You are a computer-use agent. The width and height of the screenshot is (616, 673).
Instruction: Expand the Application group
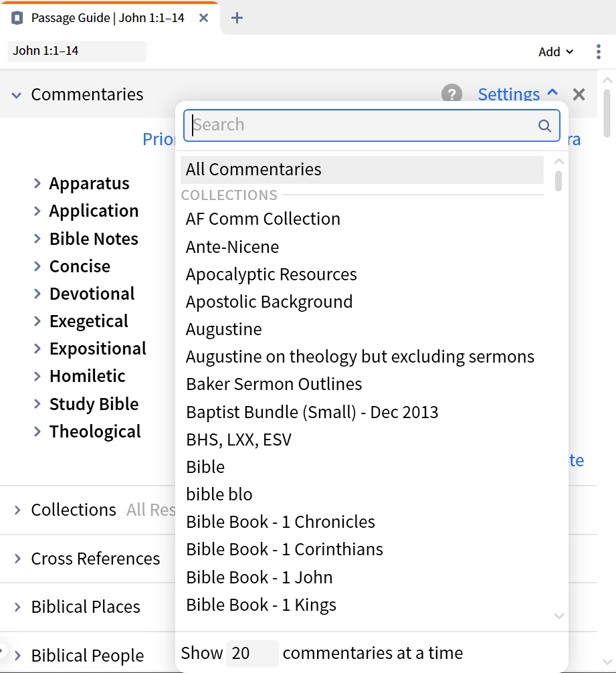[x=37, y=211]
